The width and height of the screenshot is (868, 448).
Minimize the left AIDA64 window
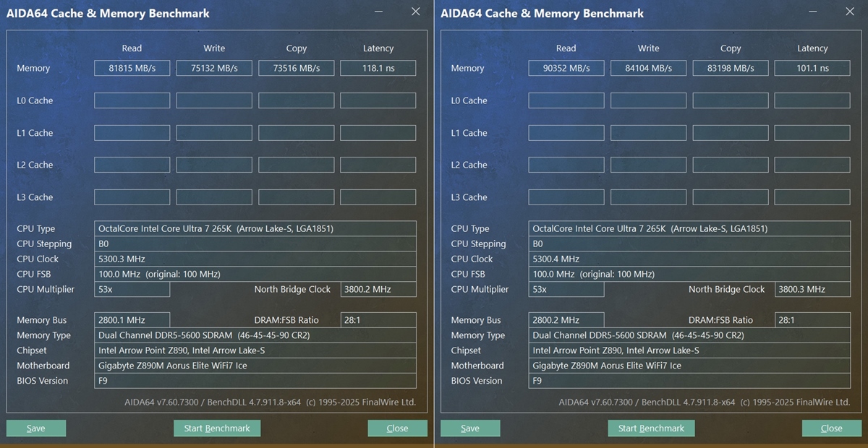tap(380, 12)
